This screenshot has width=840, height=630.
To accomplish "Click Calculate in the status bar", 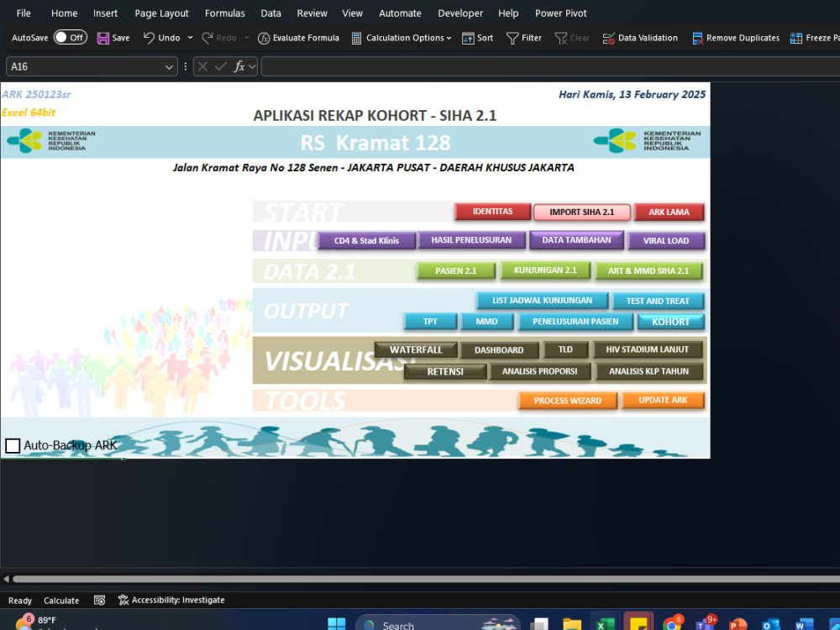I will tap(61, 601).
